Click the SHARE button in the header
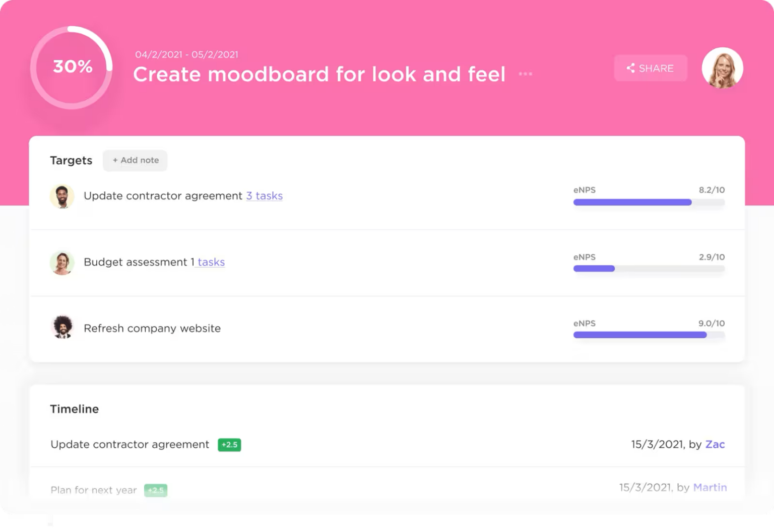Screen dimensions: 774x532 (651, 68)
